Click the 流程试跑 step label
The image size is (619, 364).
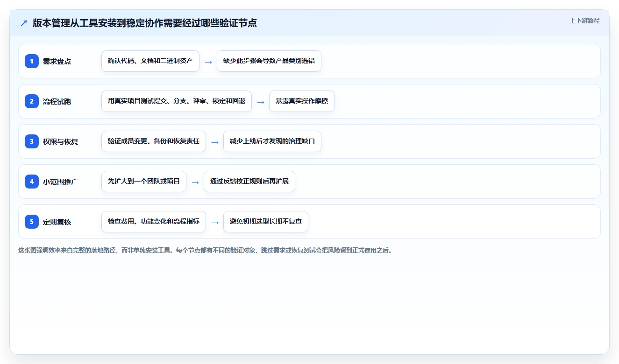tap(57, 101)
